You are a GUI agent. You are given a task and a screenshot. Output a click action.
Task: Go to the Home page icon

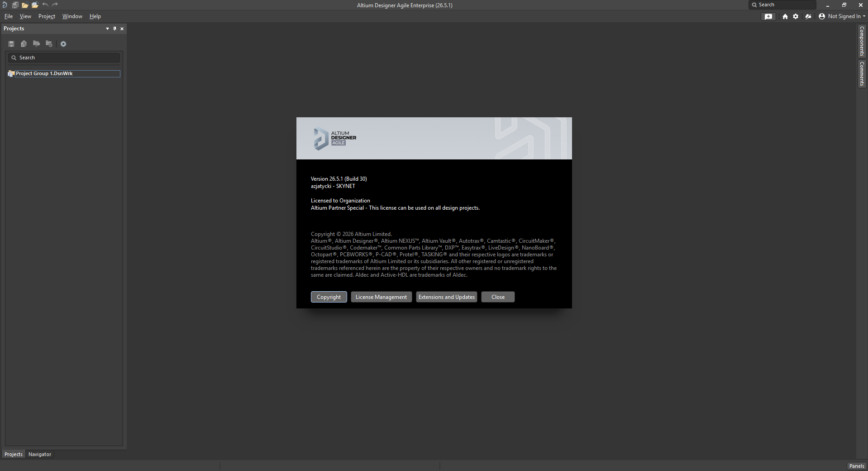785,16
